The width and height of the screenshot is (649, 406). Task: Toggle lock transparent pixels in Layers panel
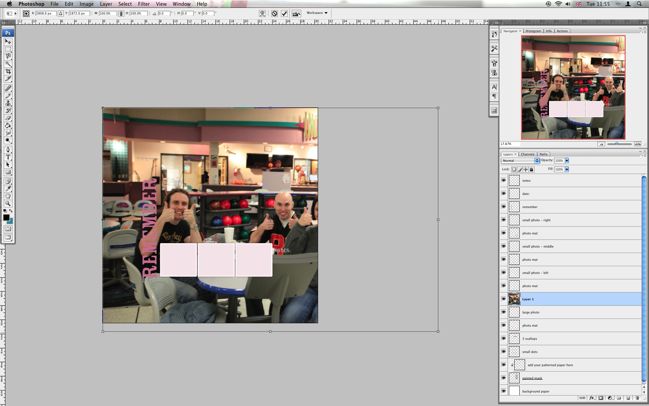click(514, 169)
